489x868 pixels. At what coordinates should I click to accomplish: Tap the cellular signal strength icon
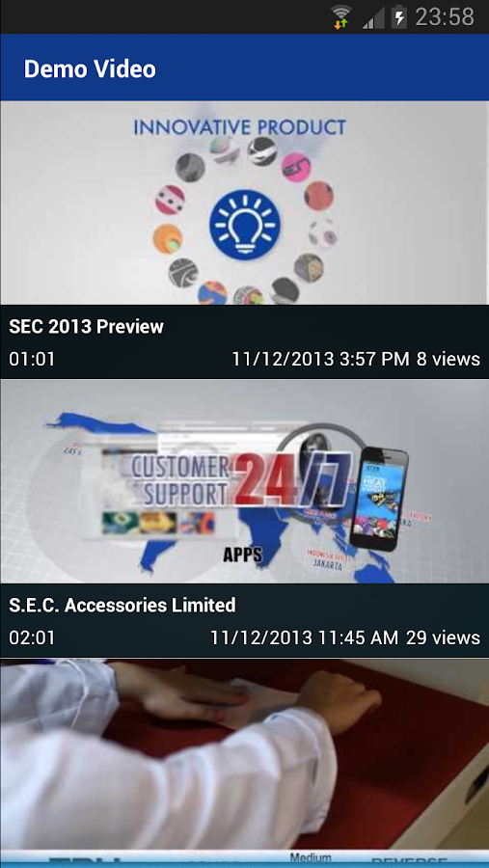pos(374,17)
